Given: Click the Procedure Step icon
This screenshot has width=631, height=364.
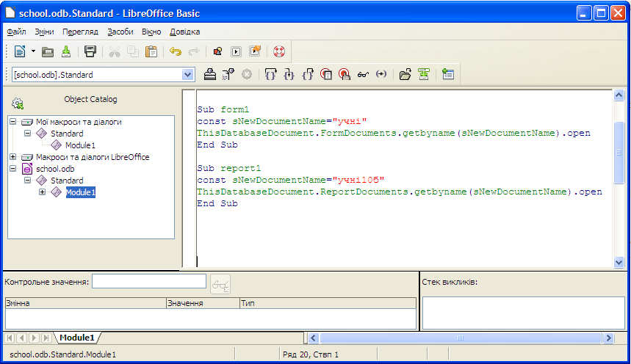Looking at the screenshot, I should coord(271,74).
